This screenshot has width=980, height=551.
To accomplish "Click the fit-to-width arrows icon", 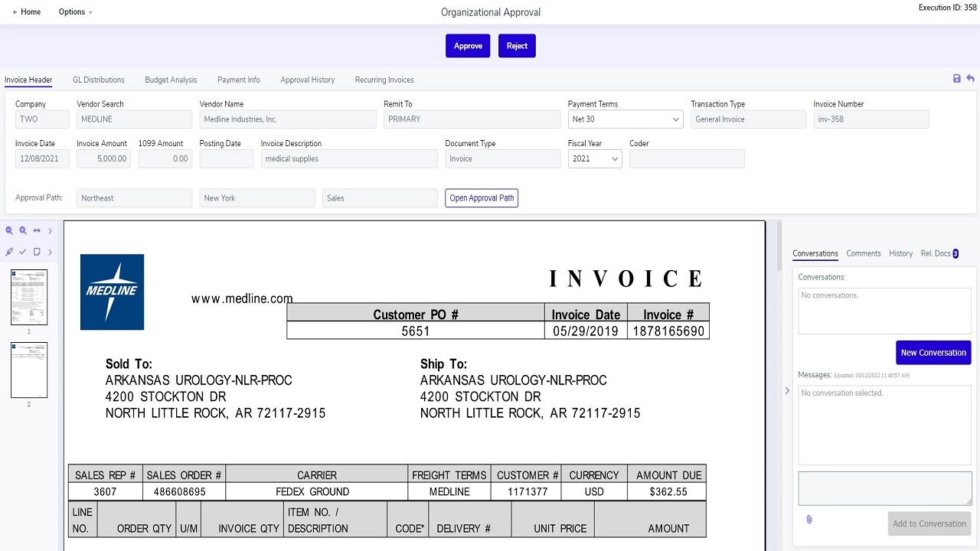I will coord(37,230).
